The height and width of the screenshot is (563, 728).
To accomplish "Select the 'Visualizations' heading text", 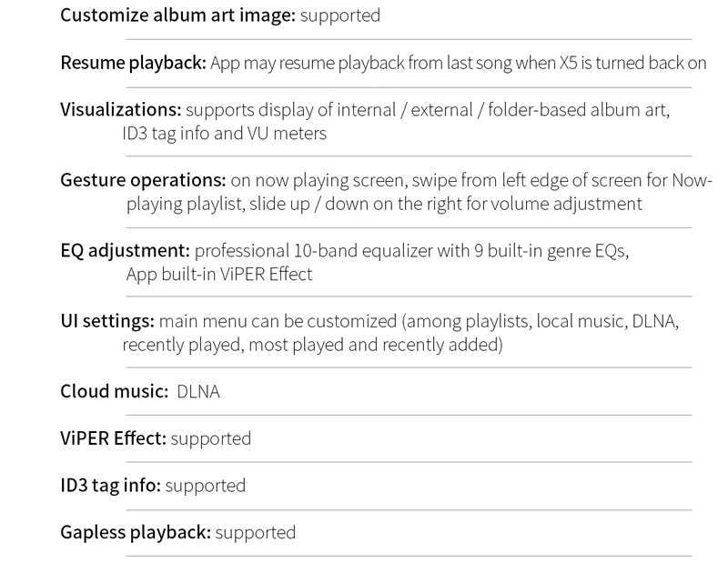I will point(121,109).
